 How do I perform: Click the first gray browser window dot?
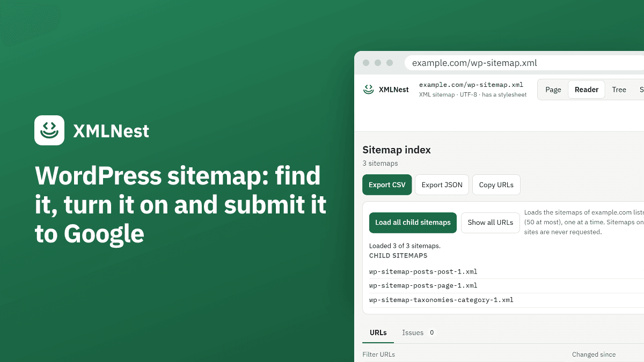pyautogui.click(x=366, y=63)
